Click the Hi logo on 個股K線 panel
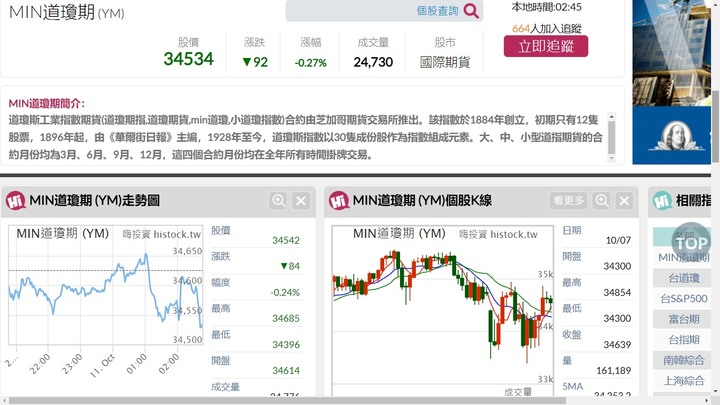The image size is (720, 405). pyautogui.click(x=339, y=201)
